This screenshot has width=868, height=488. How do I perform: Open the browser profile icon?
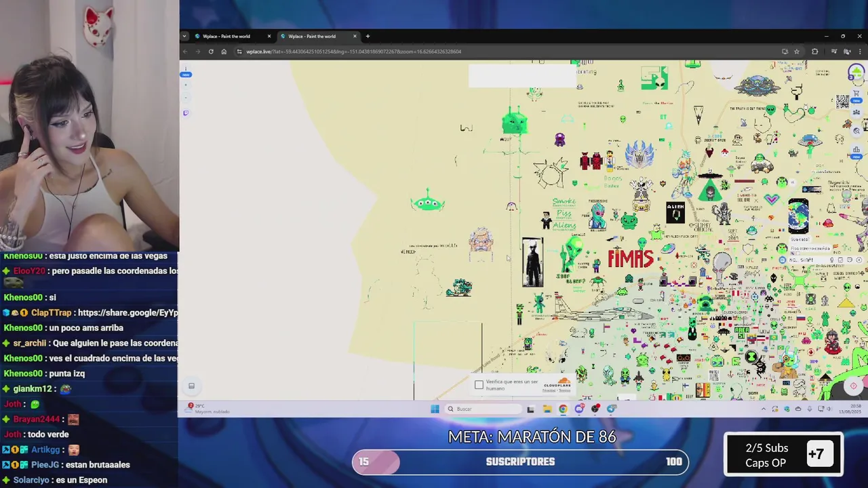[848, 52]
